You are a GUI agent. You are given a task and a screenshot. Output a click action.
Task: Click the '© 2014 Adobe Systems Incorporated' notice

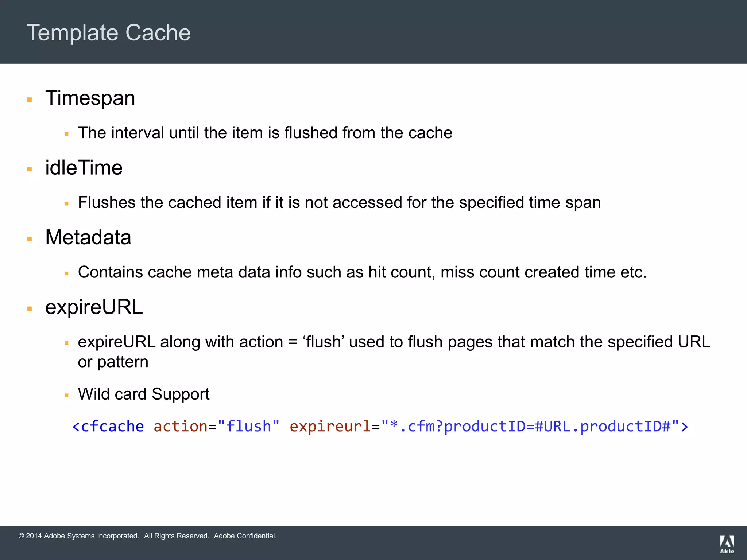coord(79,536)
